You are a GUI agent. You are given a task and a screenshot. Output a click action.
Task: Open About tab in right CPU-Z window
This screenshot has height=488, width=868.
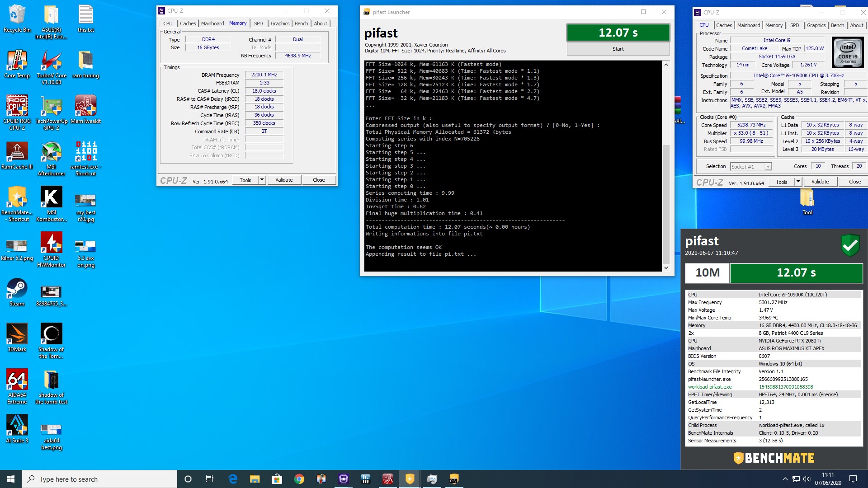coord(856,25)
